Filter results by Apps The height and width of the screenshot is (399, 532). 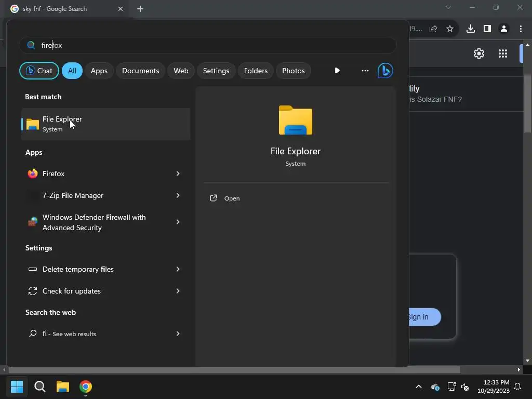tap(99, 71)
